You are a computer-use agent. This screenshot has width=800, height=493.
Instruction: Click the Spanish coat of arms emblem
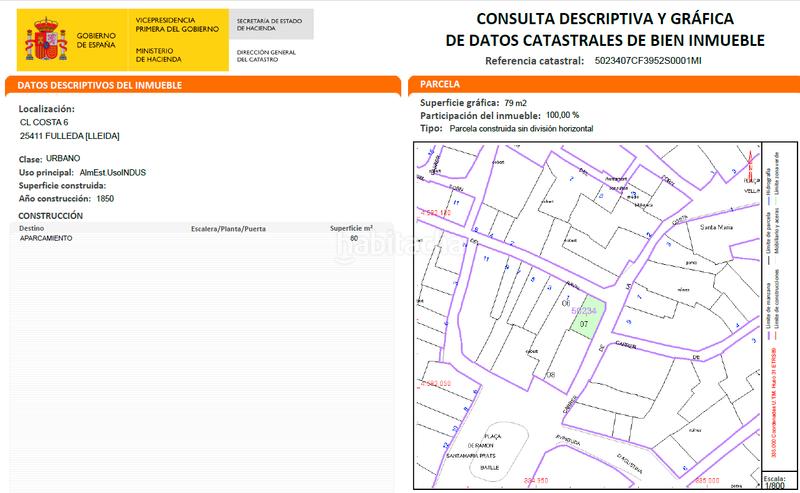coord(45,40)
